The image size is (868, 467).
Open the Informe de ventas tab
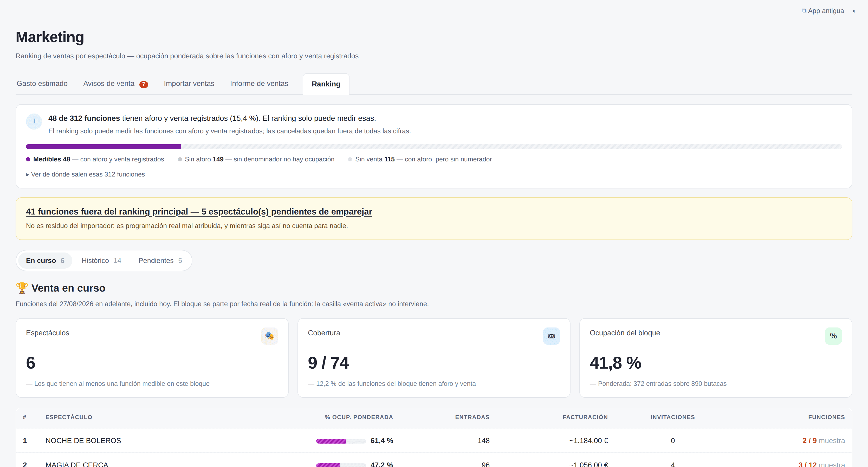pyautogui.click(x=259, y=83)
